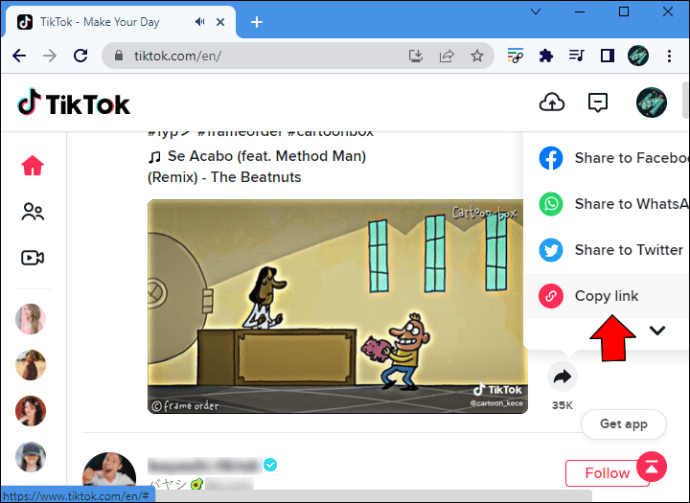Bookmark this page with star icon
This screenshot has width=690, height=503.
[x=477, y=55]
